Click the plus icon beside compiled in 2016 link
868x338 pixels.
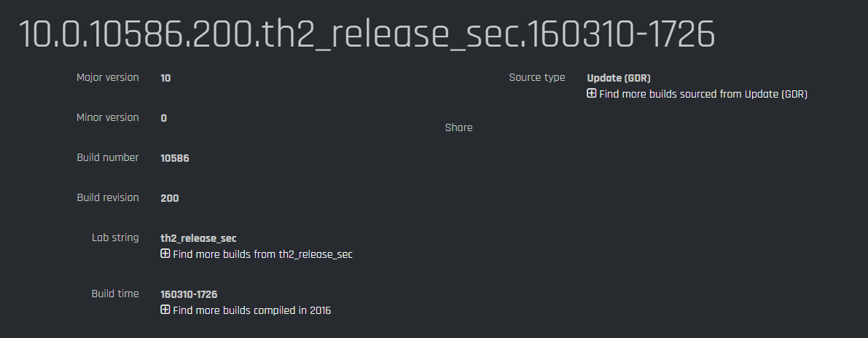pos(165,310)
